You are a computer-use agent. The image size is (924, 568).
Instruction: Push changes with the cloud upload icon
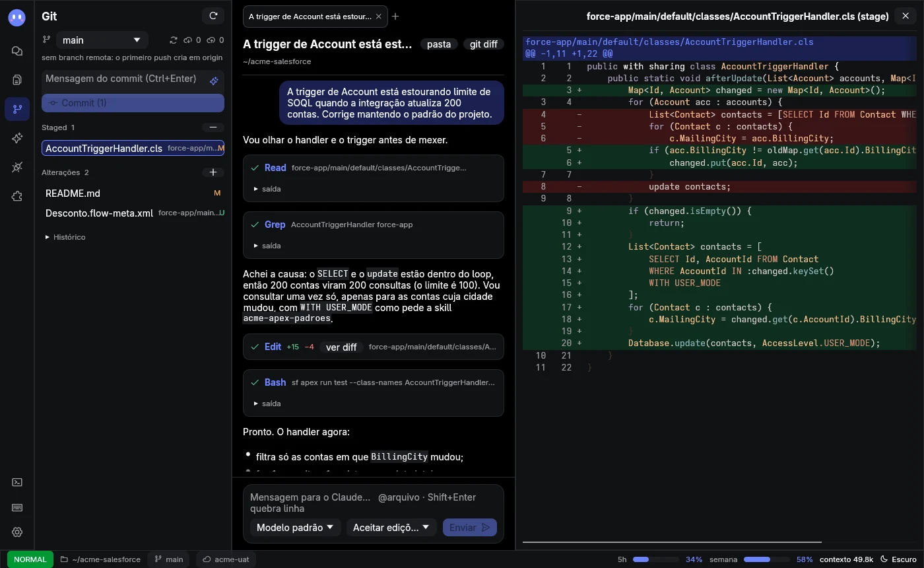click(215, 40)
